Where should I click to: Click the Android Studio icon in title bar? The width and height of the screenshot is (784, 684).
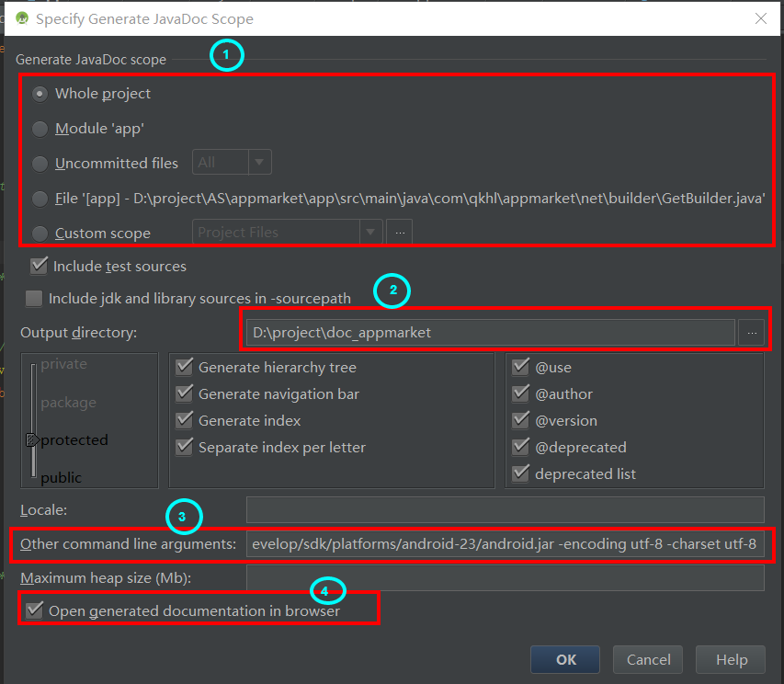click(21, 18)
